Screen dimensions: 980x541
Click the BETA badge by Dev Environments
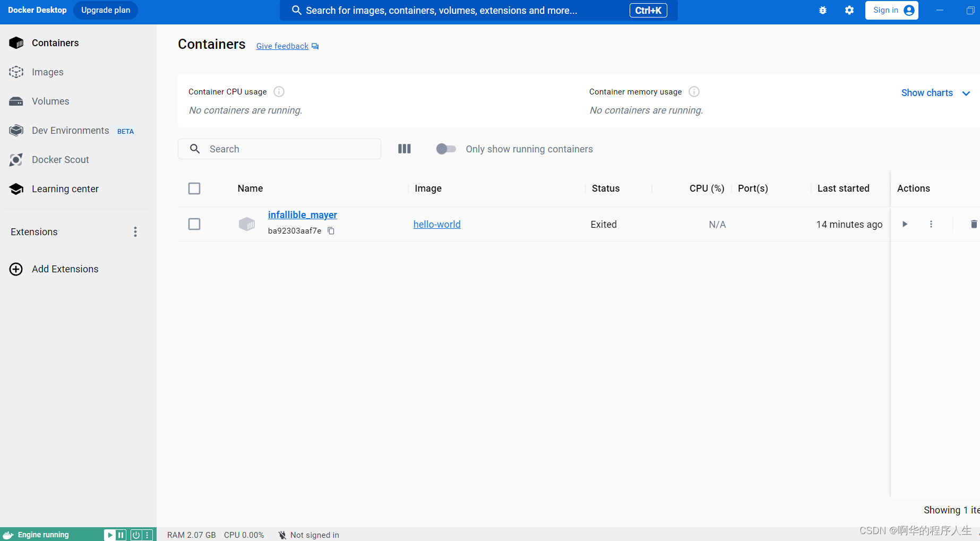pos(126,132)
